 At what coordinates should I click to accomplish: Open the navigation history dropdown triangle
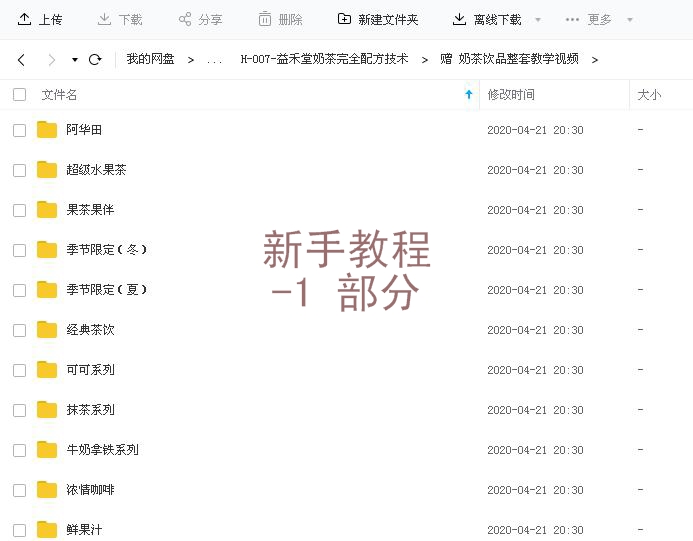[x=75, y=60]
